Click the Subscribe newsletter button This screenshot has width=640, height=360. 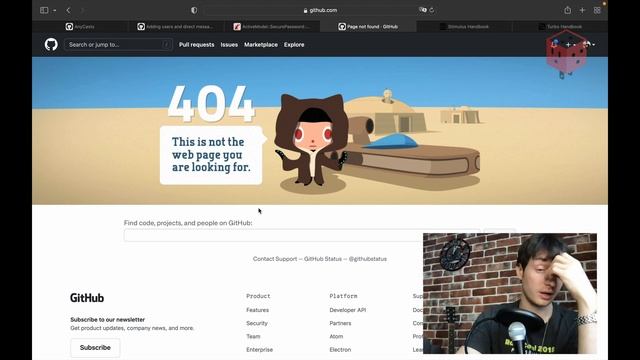tap(95, 348)
